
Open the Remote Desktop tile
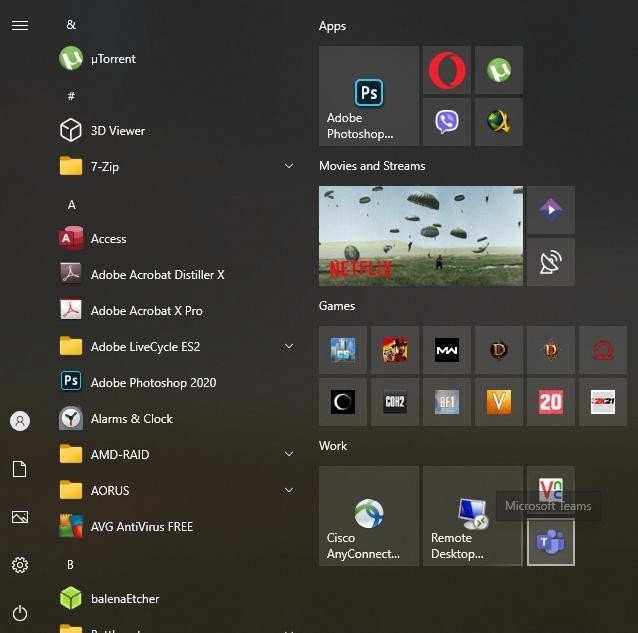[473, 516]
